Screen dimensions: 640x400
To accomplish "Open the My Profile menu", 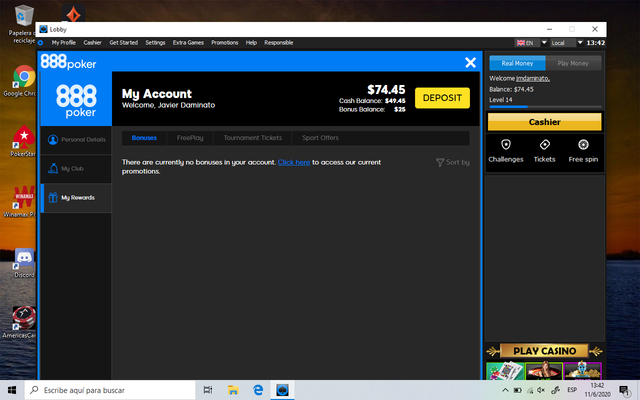I will 64,42.
